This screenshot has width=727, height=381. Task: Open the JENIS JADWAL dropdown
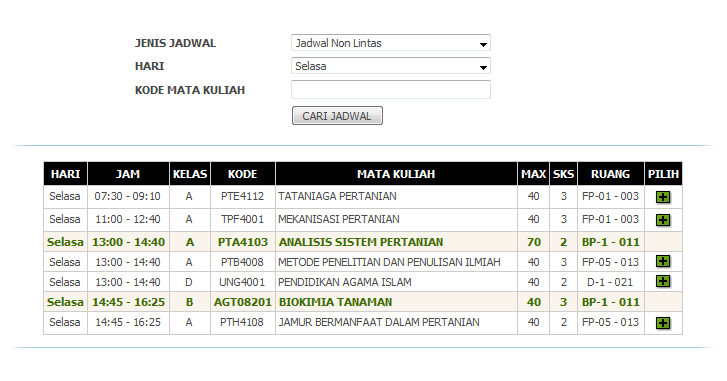pyautogui.click(x=391, y=43)
